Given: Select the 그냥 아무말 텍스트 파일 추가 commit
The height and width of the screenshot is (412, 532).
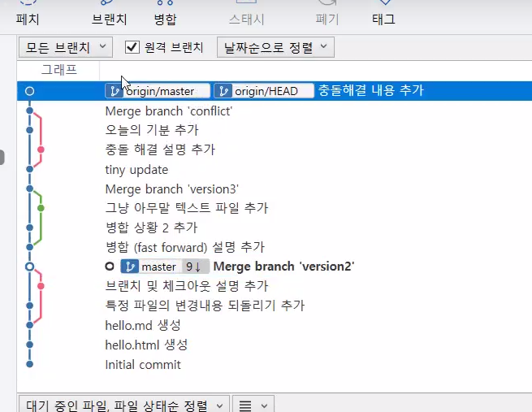Looking at the screenshot, I should tap(187, 208).
